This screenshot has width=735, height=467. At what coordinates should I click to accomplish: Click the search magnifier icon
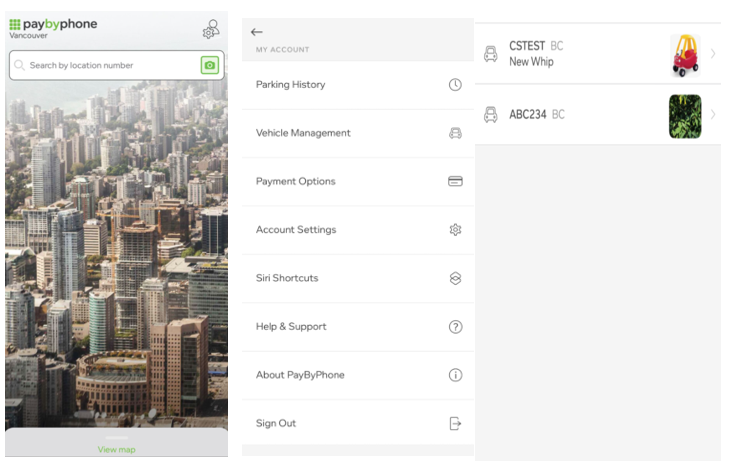19,65
